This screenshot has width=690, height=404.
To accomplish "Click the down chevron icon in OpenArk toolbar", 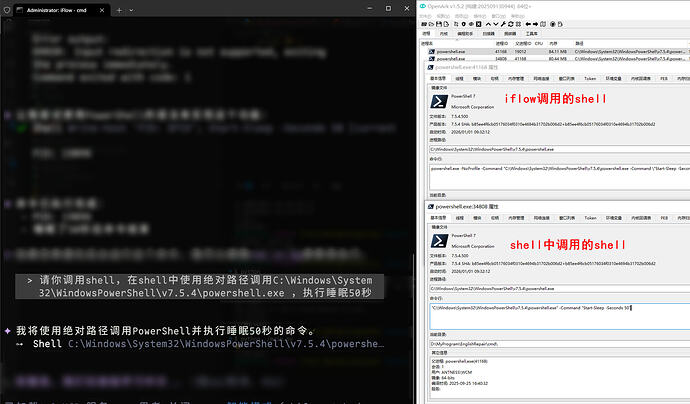I will click(x=495, y=24).
